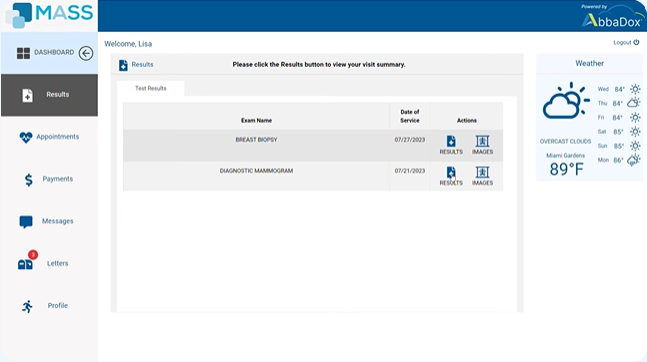Open Messages chat bubble icon
The width and height of the screenshot is (647, 362).
[26, 222]
